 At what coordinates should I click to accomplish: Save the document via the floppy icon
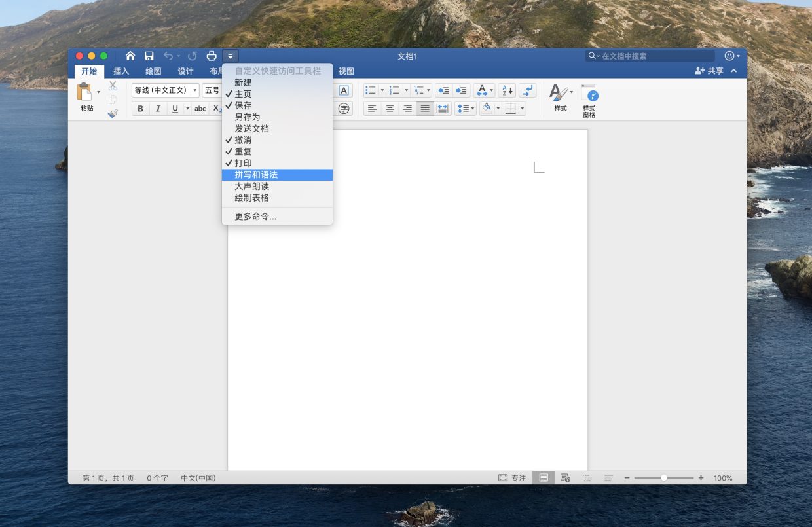[149, 56]
